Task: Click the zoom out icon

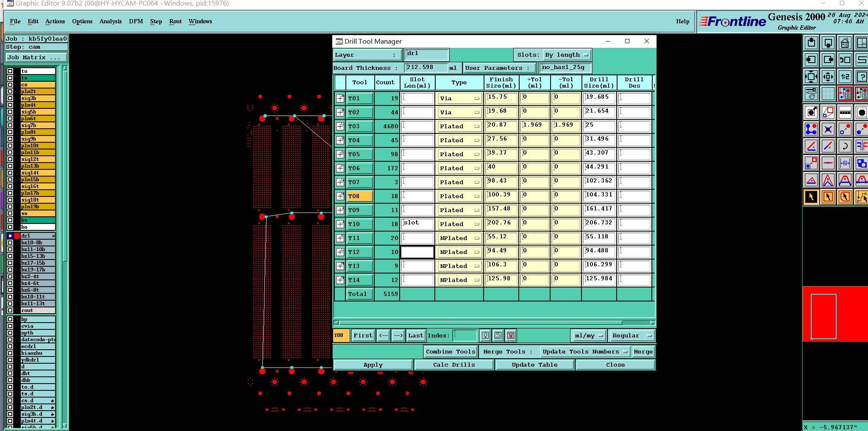Action: [x=828, y=77]
